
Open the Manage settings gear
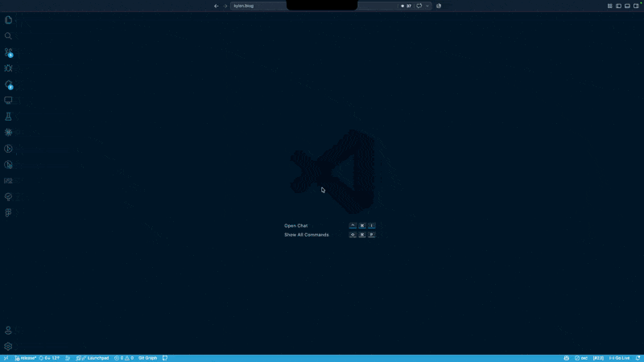(x=8, y=347)
